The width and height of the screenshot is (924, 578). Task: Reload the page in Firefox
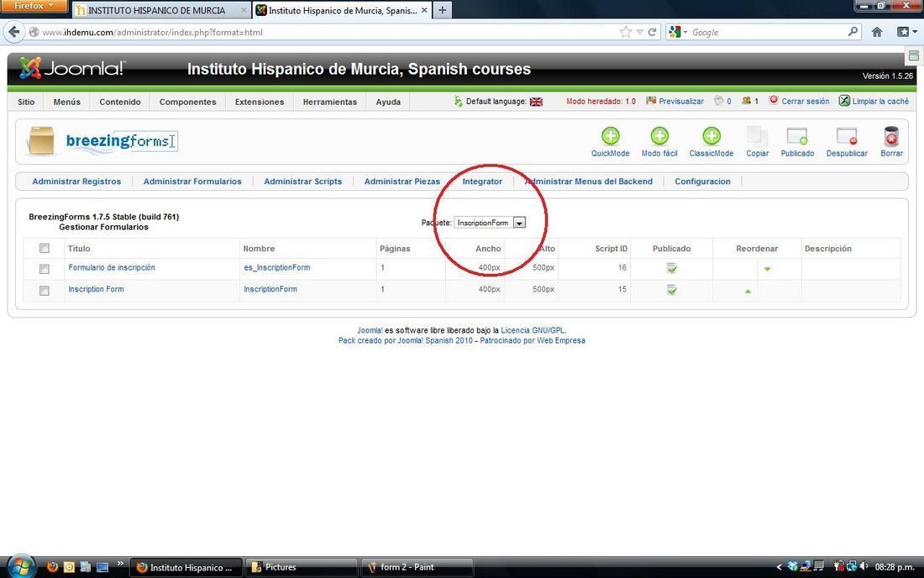[653, 33]
